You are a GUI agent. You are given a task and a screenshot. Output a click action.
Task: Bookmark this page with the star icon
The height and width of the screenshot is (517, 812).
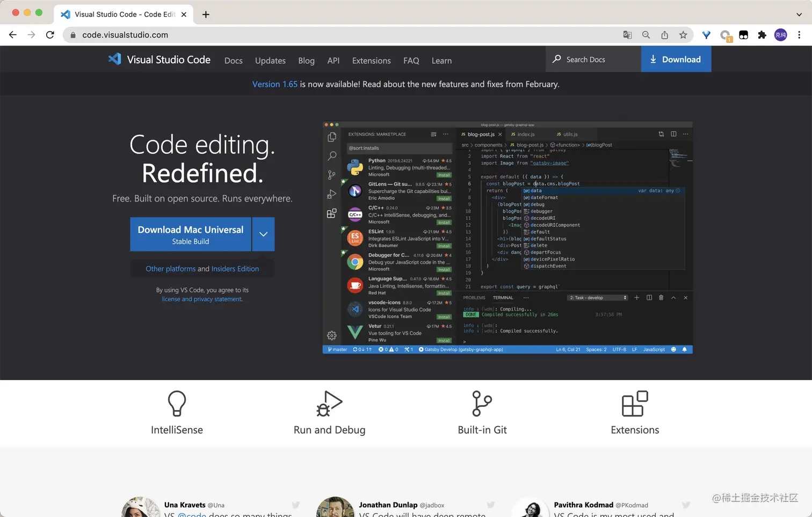(683, 35)
